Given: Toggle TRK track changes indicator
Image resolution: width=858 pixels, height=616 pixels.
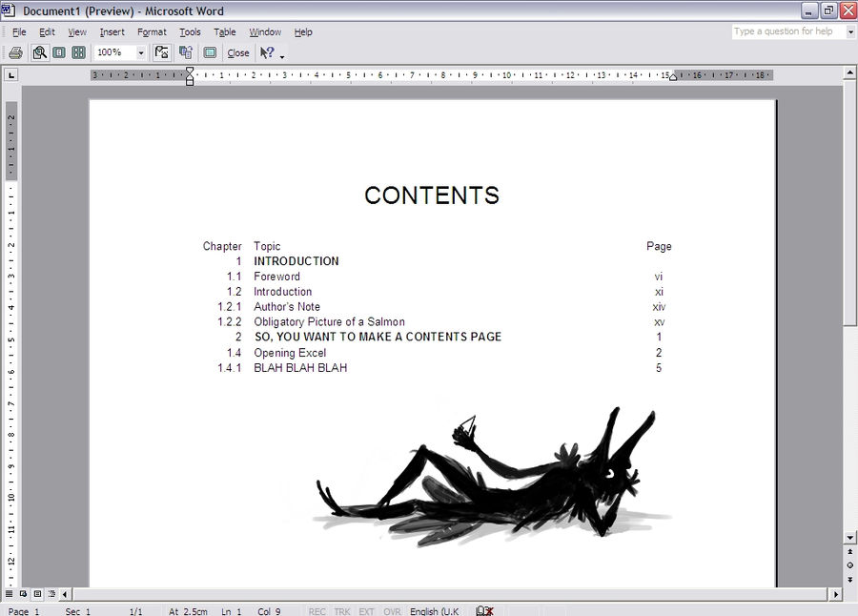Looking at the screenshot, I should 342,611.
